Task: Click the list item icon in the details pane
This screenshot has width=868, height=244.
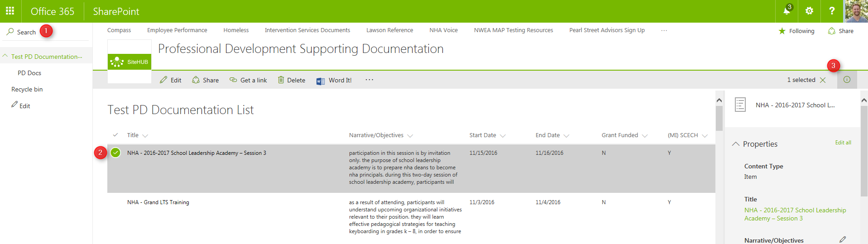Action: coord(740,105)
